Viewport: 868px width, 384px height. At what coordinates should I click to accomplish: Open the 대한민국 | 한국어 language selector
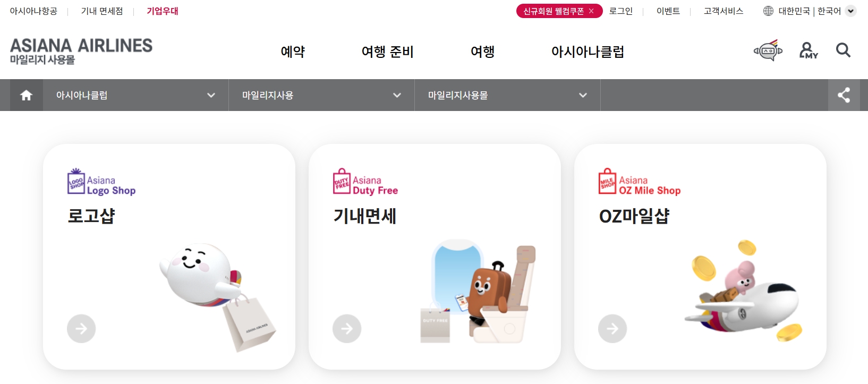tap(810, 11)
